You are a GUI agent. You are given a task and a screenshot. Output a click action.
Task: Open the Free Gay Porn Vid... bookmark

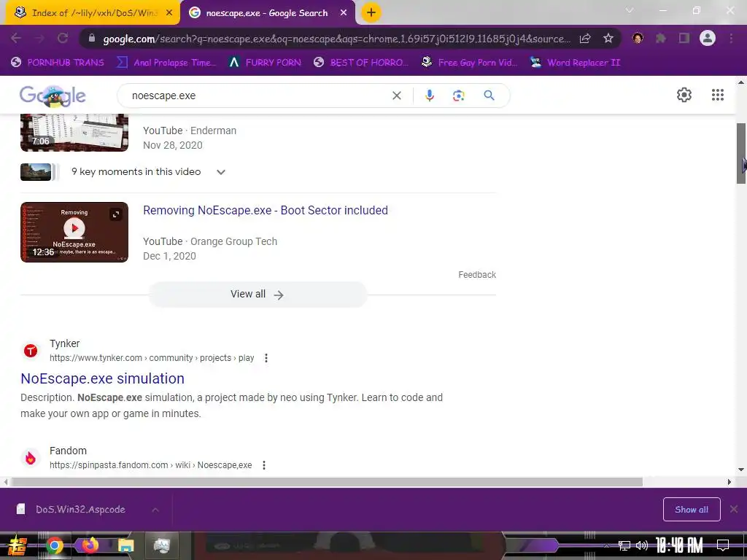point(470,63)
